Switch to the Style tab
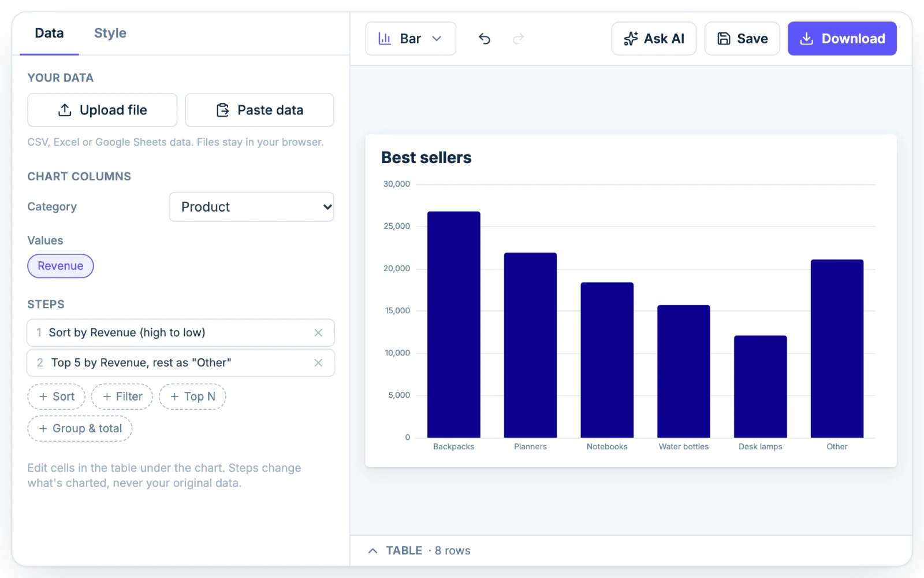The width and height of the screenshot is (924, 578). 110,33
